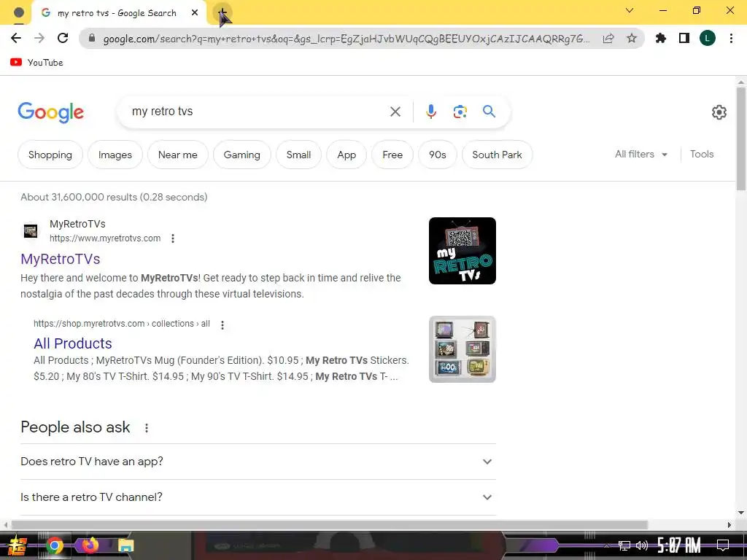Open the Chrome profile L avatar
747x560 pixels.
pos(708,38)
